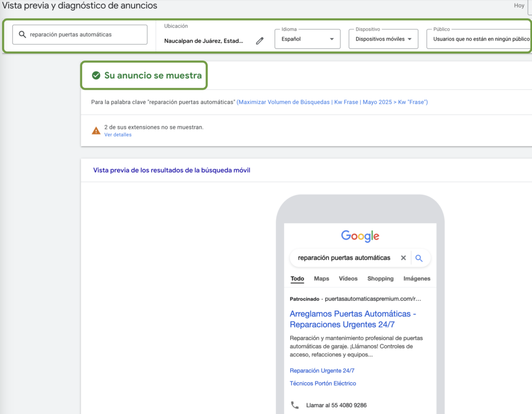
Task: Open the Imágenes tab in preview
Action: tap(417, 278)
